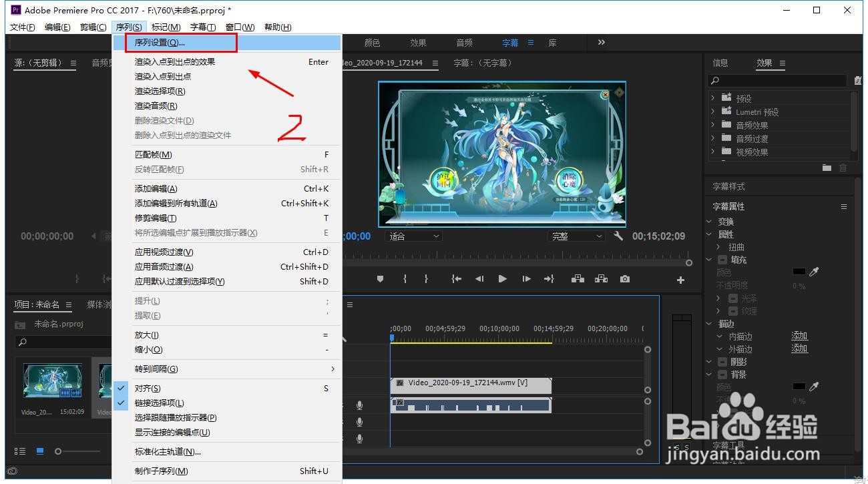Toggle the Sheen (光泽) checkbox
The image size is (868, 484).
pyautogui.click(x=733, y=298)
